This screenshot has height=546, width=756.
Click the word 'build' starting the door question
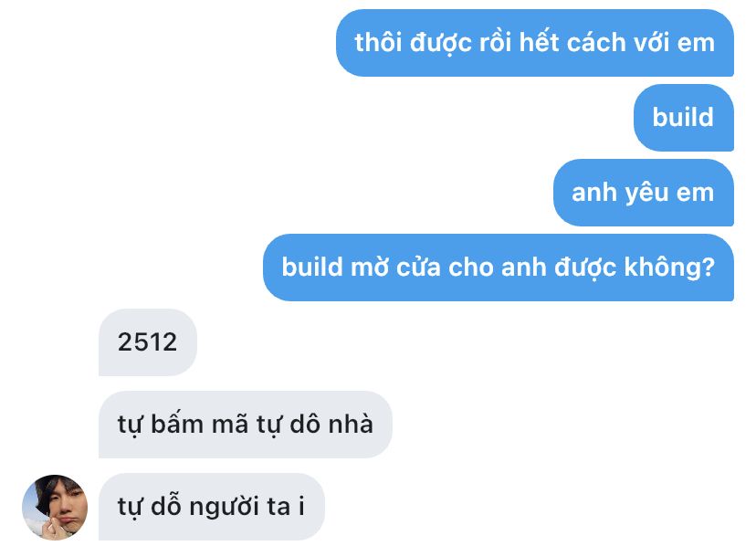click(312, 267)
